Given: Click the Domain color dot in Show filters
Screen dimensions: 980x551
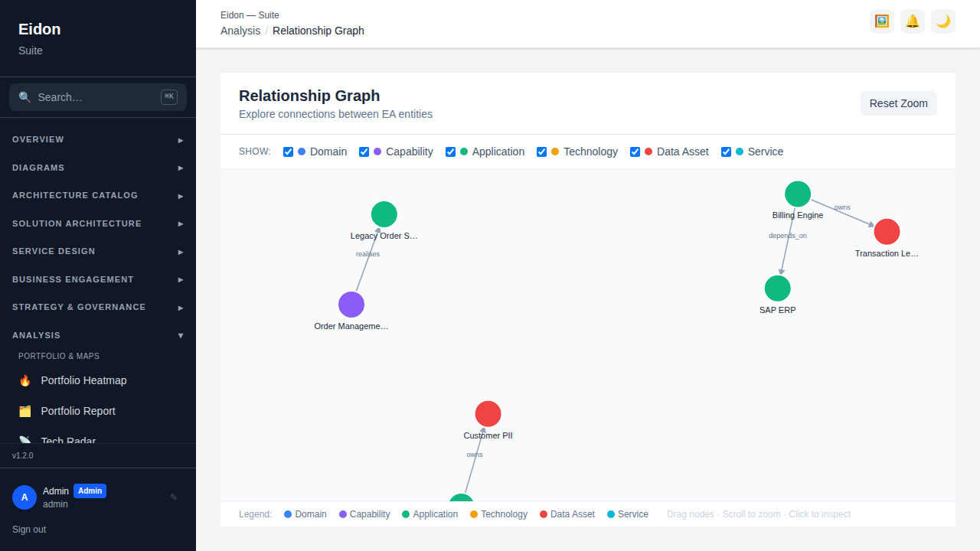Looking at the screenshot, I should (302, 152).
